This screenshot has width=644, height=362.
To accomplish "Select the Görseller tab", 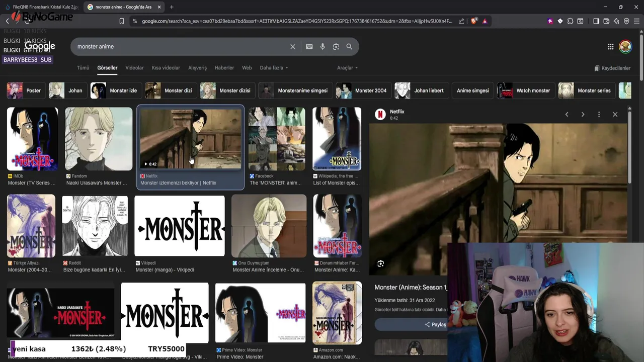I will 107,68.
